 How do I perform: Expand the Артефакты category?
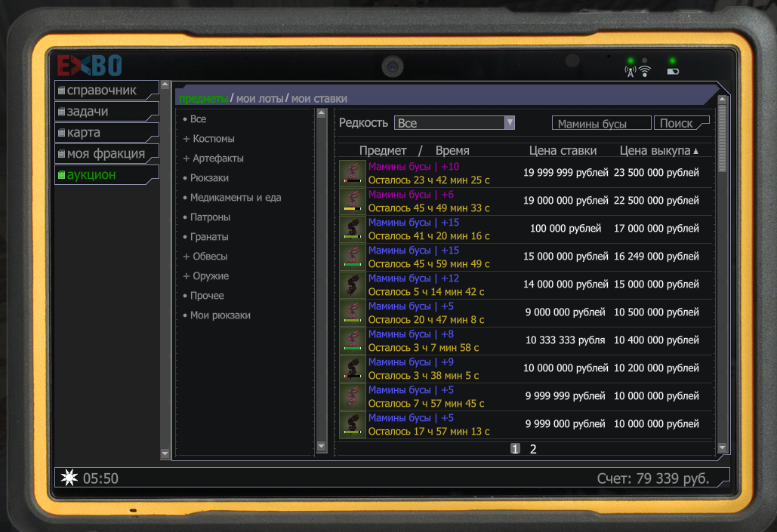(x=213, y=158)
